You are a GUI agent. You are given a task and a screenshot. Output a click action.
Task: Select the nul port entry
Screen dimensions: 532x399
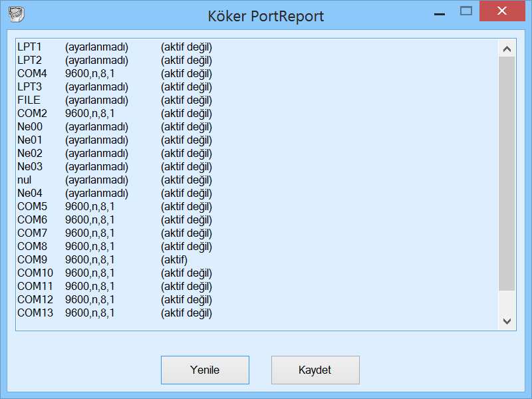[x=100, y=180]
